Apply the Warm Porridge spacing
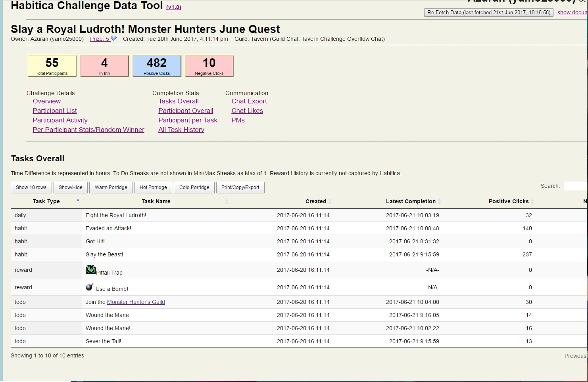The width and height of the screenshot is (588, 382). (111, 187)
